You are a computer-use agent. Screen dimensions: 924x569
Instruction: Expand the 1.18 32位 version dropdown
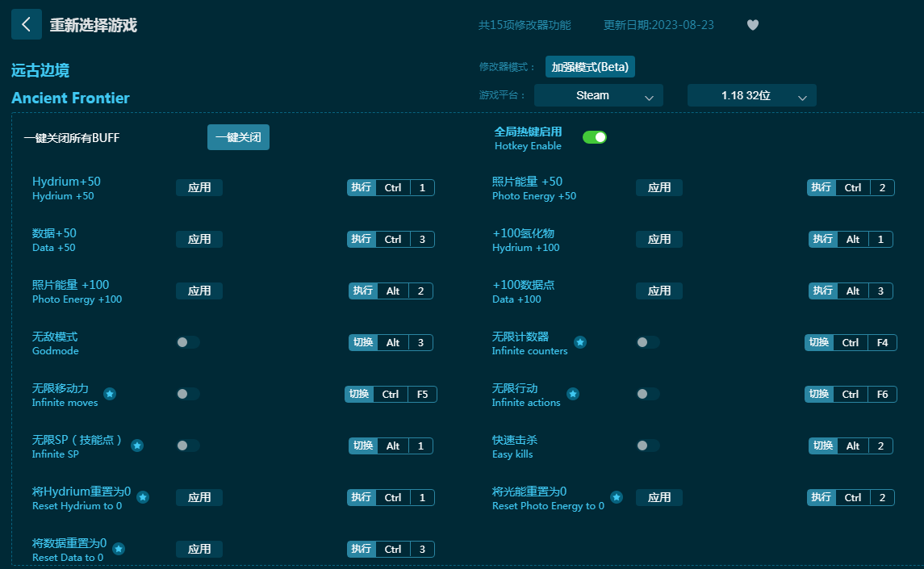pos(751,95)
